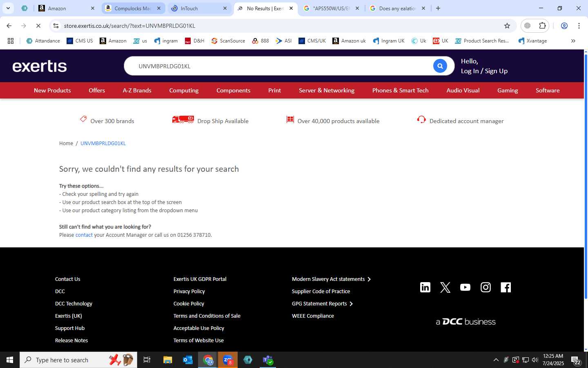Open the Attandance bookmark
The height and width of the screenshot is (368, 588).
point(43,41)
